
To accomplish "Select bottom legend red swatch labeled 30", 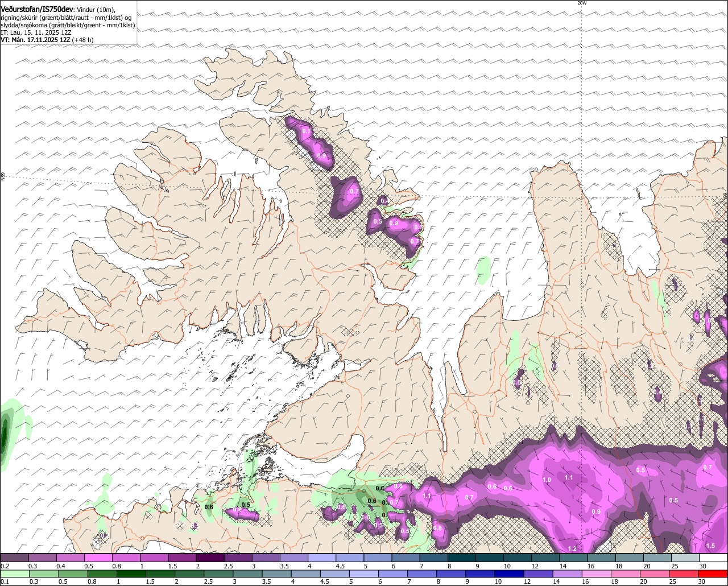I will 714,573.
